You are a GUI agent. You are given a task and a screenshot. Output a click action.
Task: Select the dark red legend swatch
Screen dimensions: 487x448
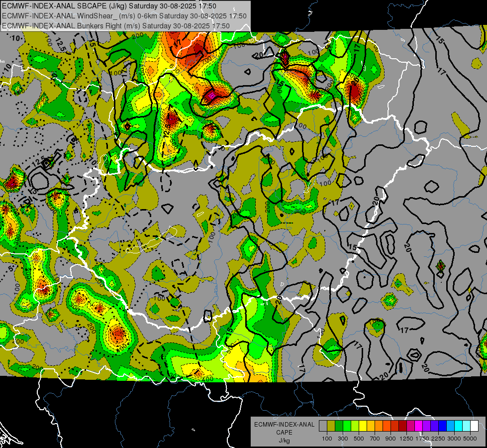[402, 426]
